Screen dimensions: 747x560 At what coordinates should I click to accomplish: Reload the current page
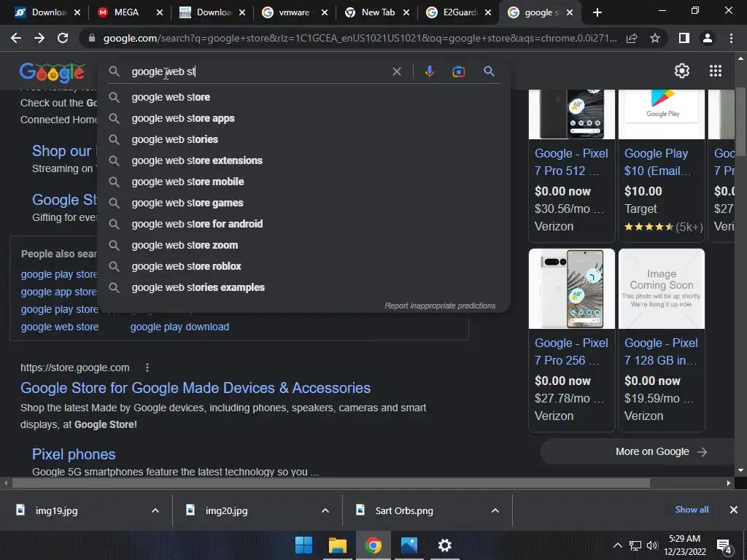[63, 38]
